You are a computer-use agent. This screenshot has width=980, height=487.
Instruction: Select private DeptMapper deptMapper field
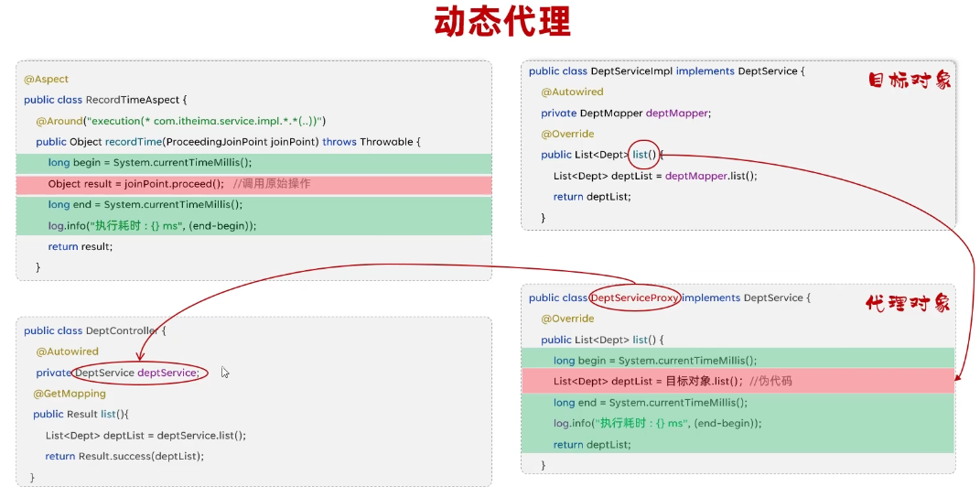(626, 114)
